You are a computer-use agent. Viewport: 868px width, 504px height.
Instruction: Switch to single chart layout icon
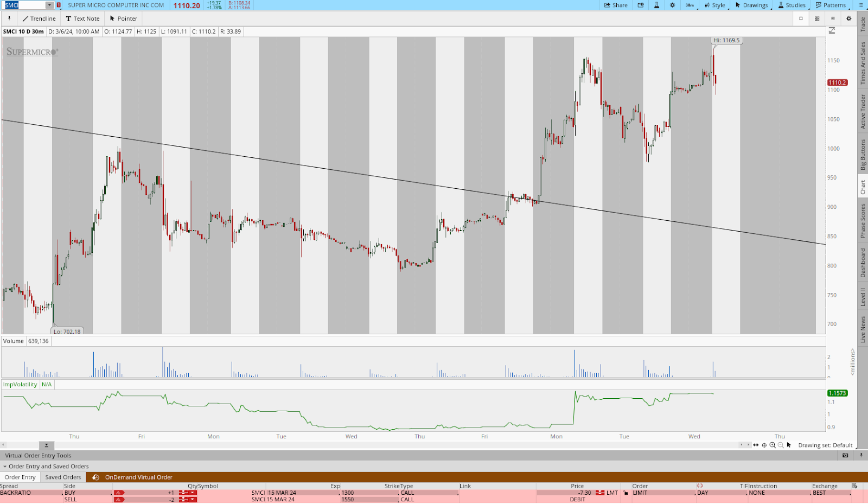click(801, 18)
